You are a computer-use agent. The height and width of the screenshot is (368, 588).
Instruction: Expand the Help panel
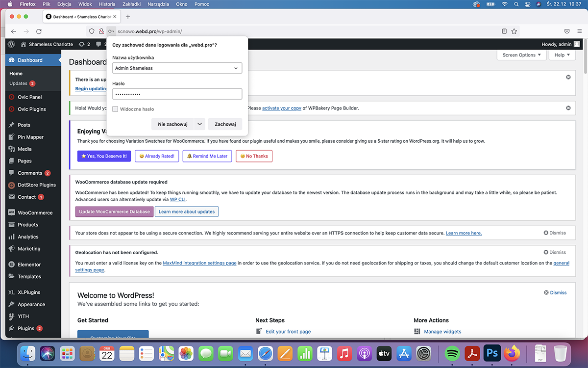click(x=562, y=55)
